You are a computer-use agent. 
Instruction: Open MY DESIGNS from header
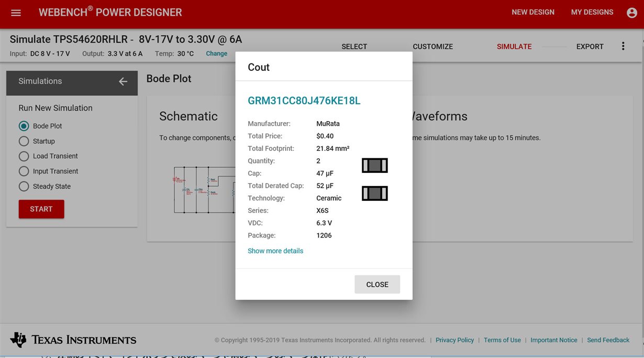pyautogui.click(x=592, y=12)
